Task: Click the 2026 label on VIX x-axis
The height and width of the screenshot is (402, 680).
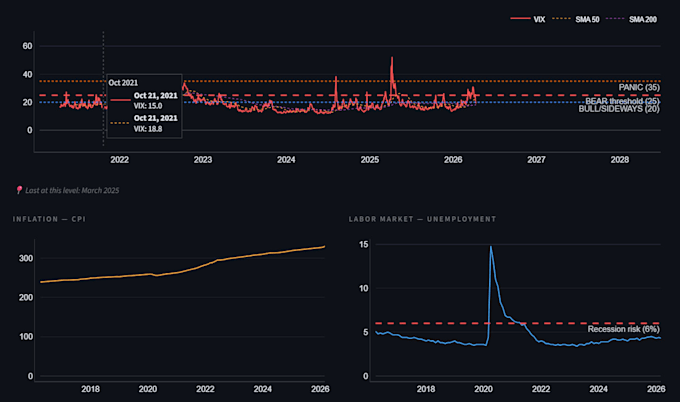Action: pos(453,160)
